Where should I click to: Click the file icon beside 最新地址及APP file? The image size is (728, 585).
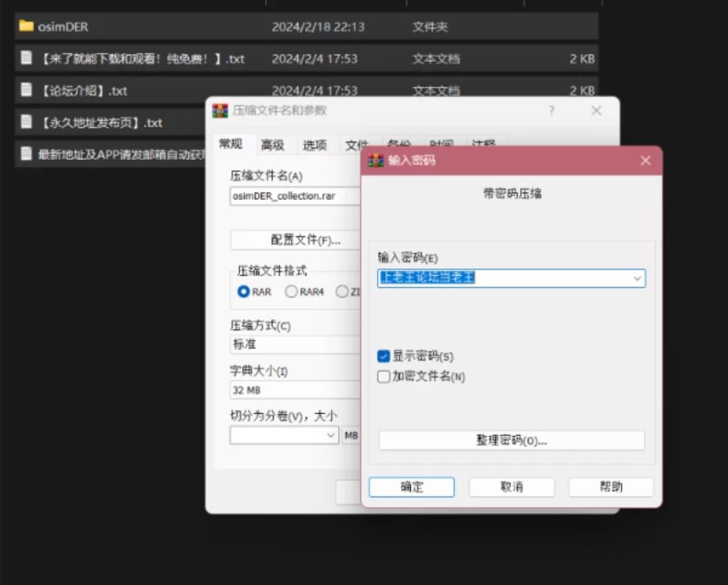click(x=27, y=153)
